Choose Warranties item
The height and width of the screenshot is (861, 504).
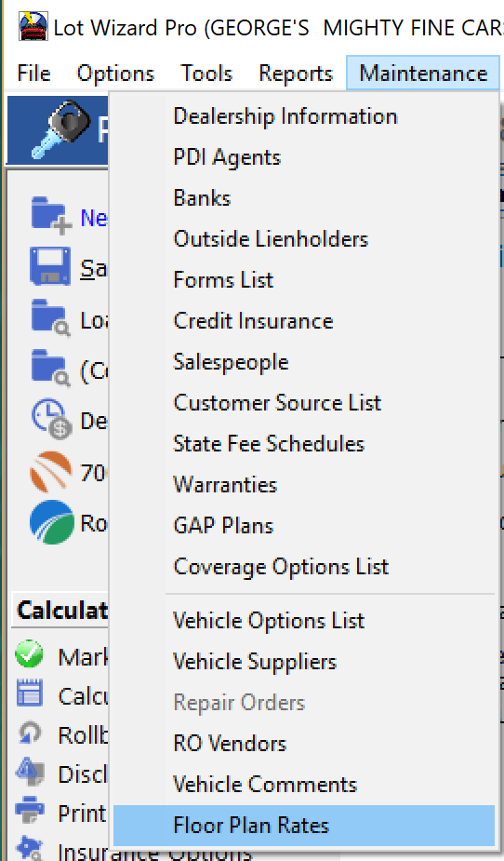304,485
